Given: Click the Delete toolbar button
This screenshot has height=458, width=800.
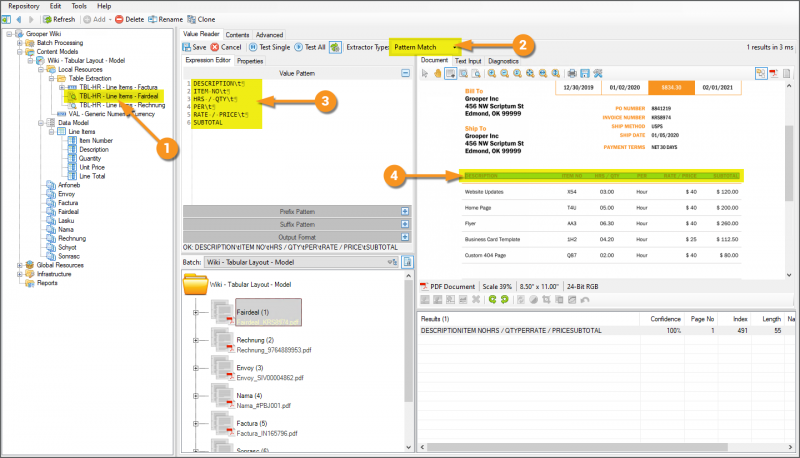Looking at the screenshot, I should pyautogui.click(x=129, y=19).
